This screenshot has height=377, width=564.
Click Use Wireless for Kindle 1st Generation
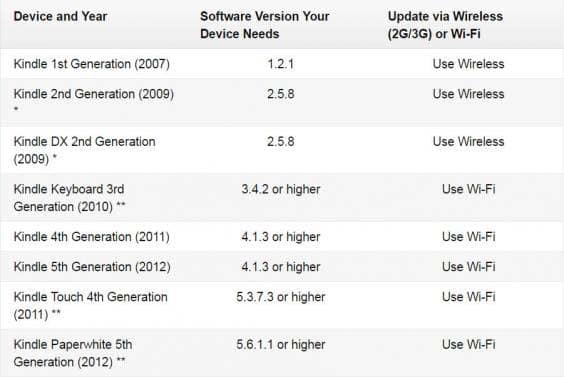tap(468, 64)
